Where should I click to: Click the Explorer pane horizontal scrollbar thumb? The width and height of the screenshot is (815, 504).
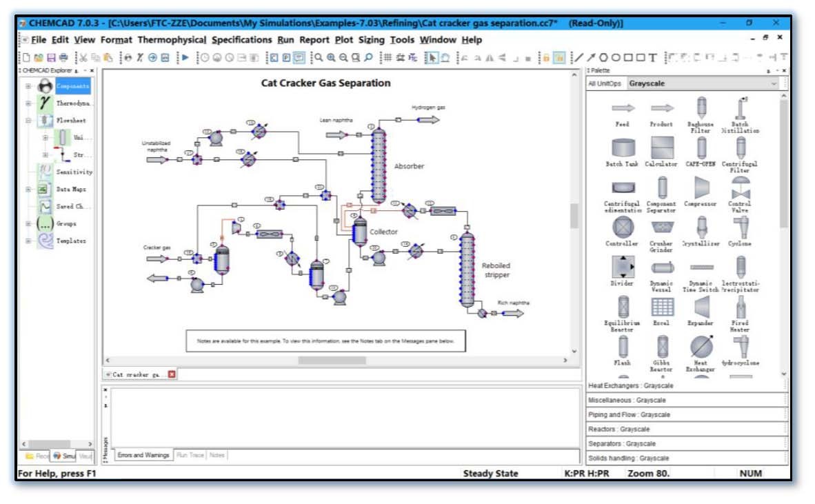pyautogui.click(x=50, y=444)
